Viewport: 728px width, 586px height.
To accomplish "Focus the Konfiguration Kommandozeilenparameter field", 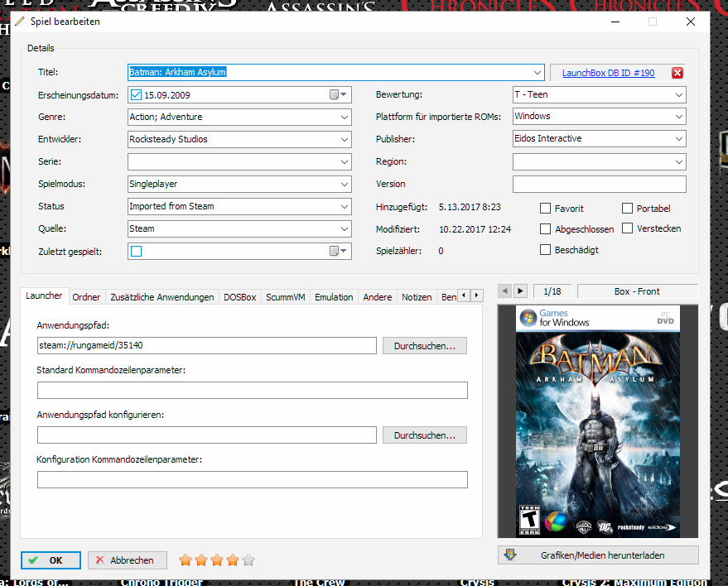I will pos(252,480).
